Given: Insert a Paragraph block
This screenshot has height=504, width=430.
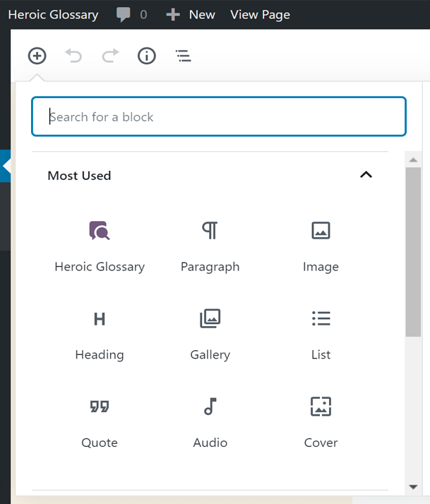Looking at the screenshot, I should click(210, 244).
